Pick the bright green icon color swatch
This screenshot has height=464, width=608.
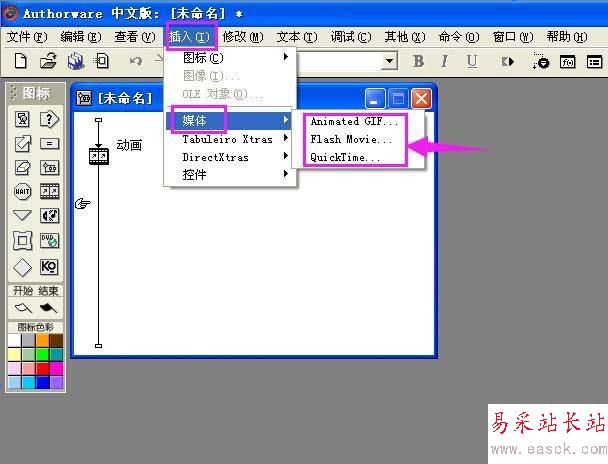(42, 354)
